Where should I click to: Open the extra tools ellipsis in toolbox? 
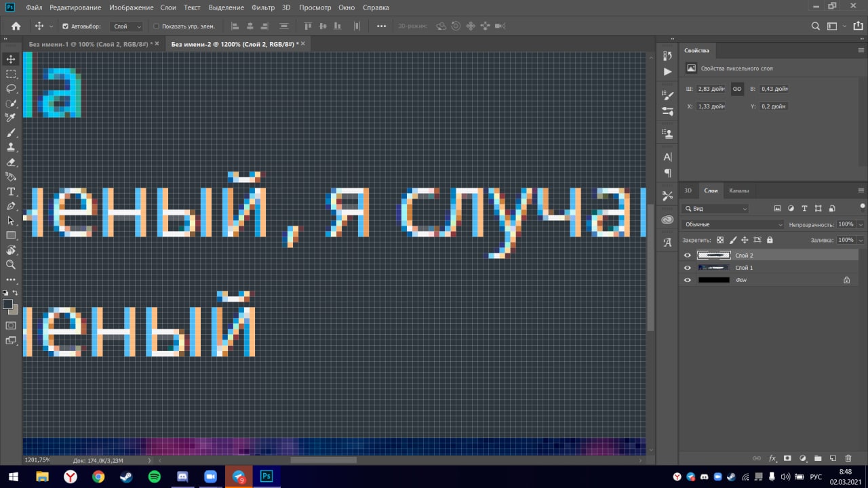point(11,279)
